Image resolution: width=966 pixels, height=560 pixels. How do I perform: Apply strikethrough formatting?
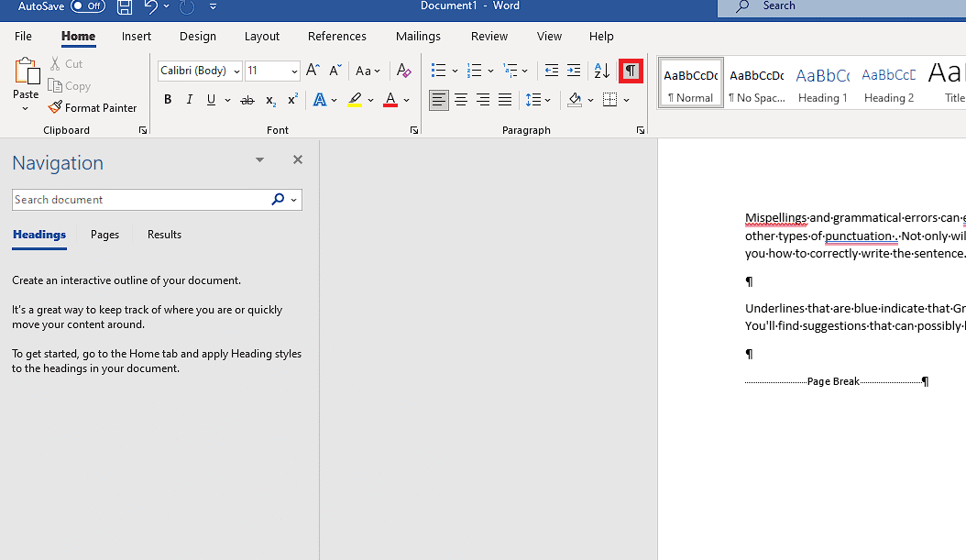click(247, 100)
